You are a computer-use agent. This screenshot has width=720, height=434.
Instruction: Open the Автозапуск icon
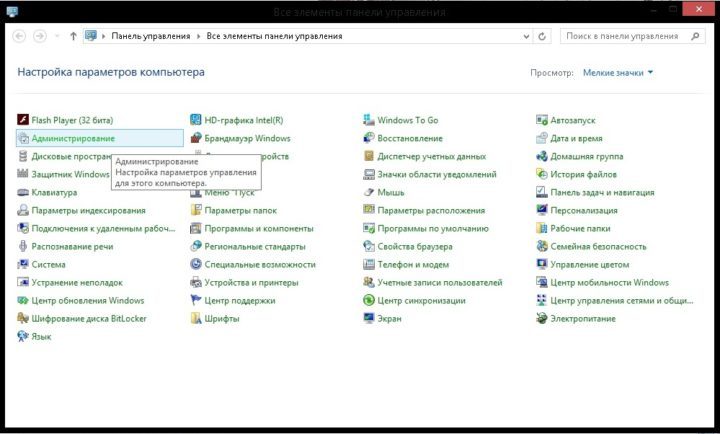542,120
